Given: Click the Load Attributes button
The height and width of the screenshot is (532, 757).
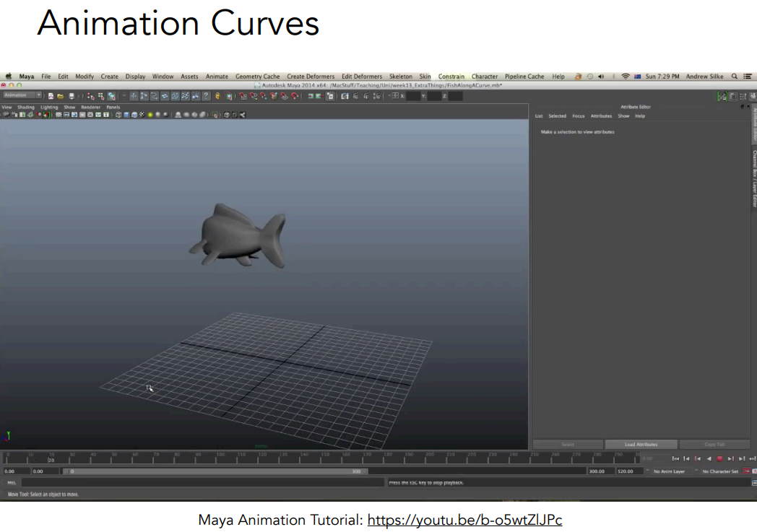Looking at the screenshot, I should pos(641,445).
